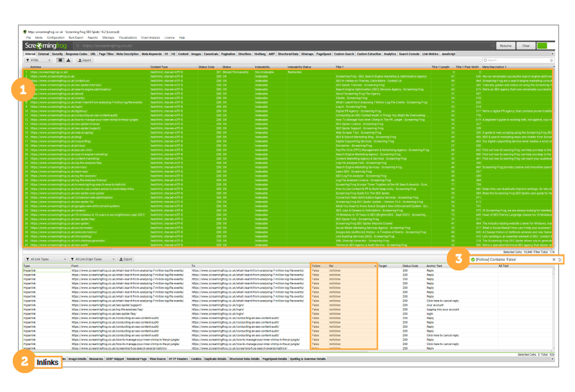The width and height of the screenshot is (575, 392).
Task: Switch to list view icon
Action: [x=60, y=60]
